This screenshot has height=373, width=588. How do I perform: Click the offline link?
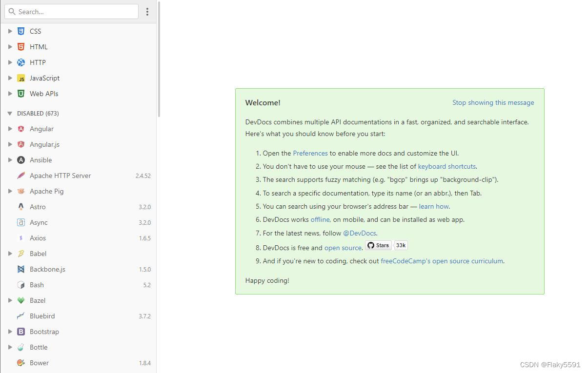(320, 219)
